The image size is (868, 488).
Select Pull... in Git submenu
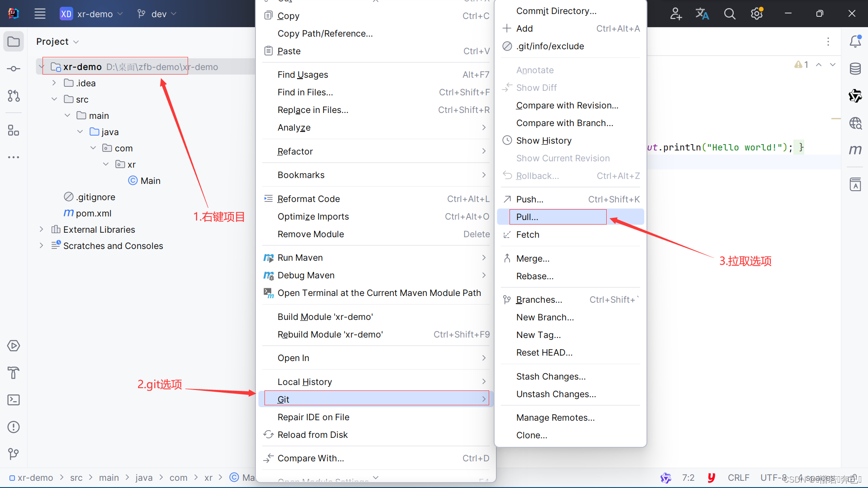click(x=571, y=217)
